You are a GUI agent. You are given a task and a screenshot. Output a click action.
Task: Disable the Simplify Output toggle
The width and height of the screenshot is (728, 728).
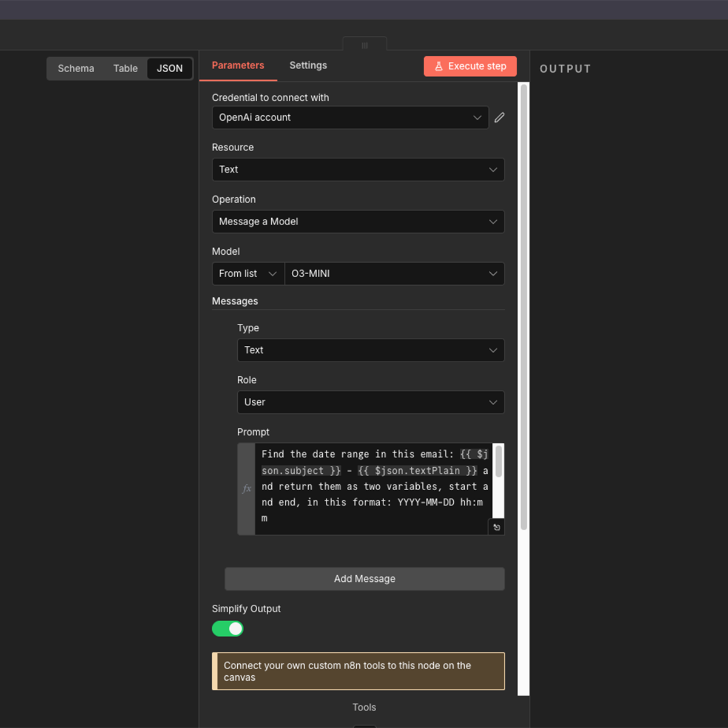[x=227, y=629]
